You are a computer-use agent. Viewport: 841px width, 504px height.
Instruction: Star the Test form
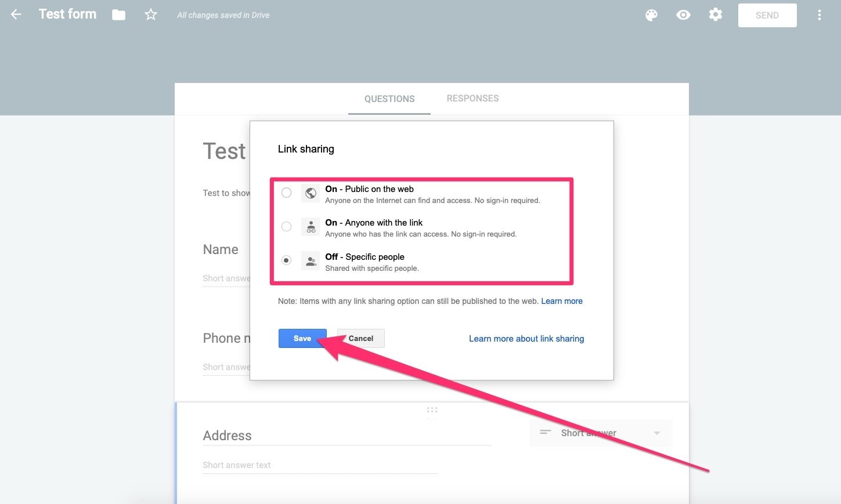coord(150,15)
